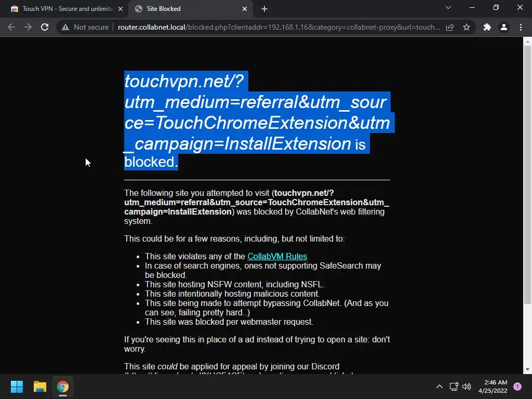This screenshot has height=399, width=532.
Task: Restore down the Chrome window
Action: 496,7
